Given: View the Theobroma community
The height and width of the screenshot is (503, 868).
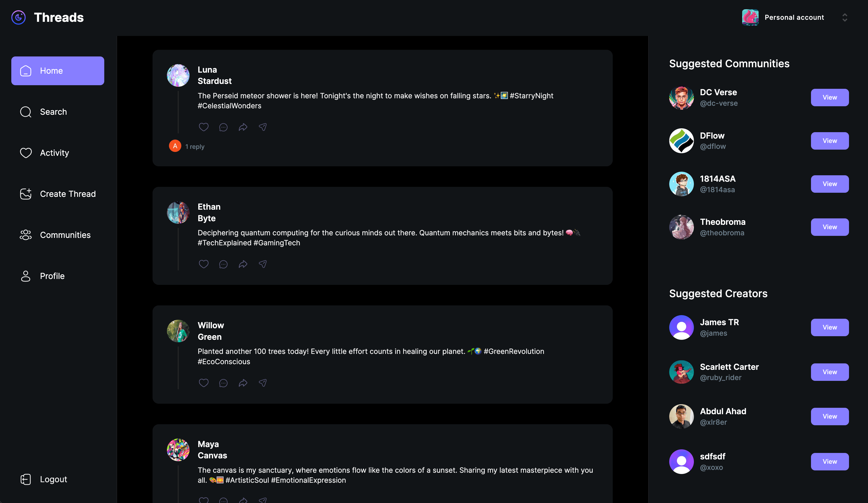Looking at the screenshot, I should coord(829,227).
